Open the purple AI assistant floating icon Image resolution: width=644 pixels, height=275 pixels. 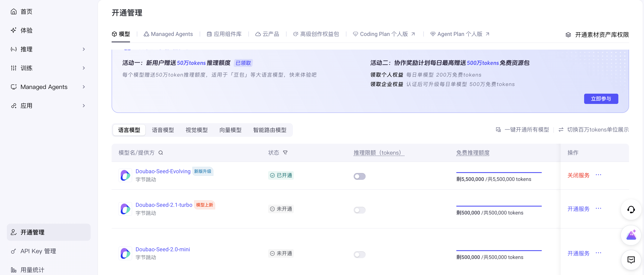pyautogui.click(x=631, y=235)
